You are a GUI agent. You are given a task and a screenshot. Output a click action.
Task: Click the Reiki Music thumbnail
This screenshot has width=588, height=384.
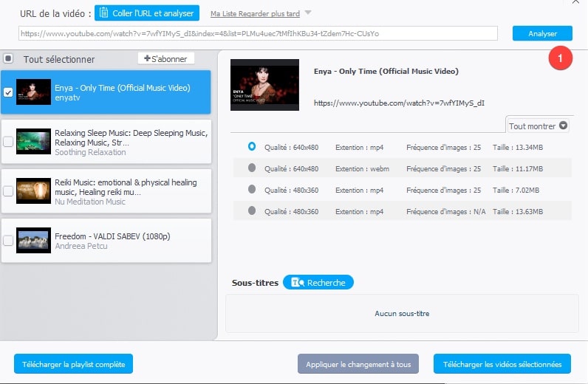click(33, 191)
